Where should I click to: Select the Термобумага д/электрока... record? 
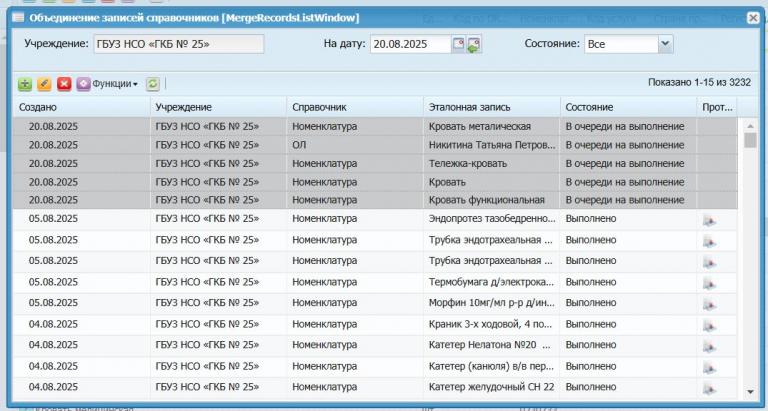pyautogui.click(x=375, y=282)
